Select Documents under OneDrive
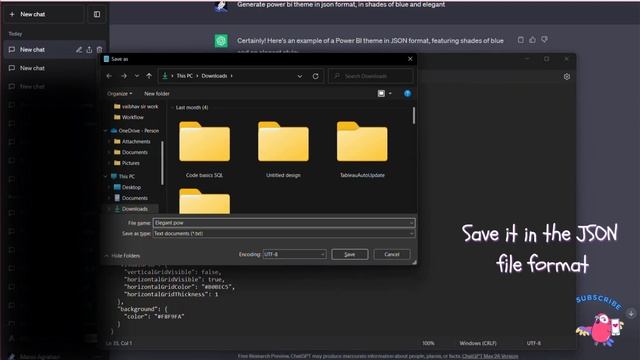640x360 pixels. click(131, 152)
